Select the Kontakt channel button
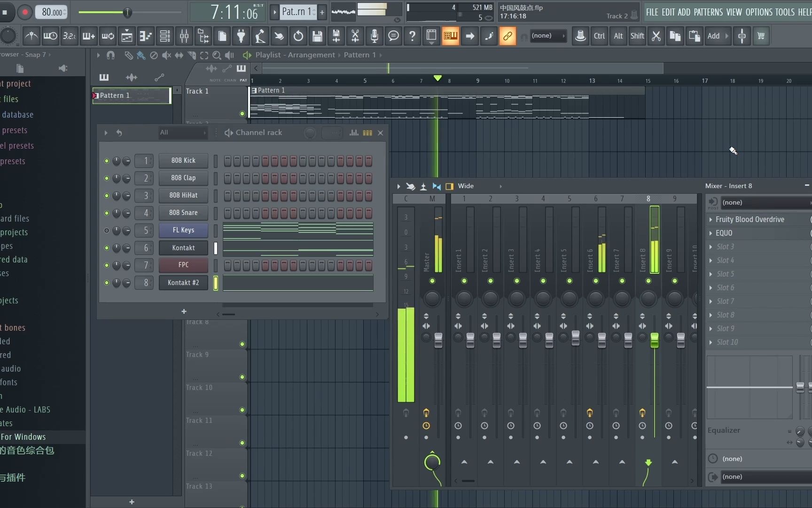812x508 pixels. pyautogui.click(x=183, y=248)
